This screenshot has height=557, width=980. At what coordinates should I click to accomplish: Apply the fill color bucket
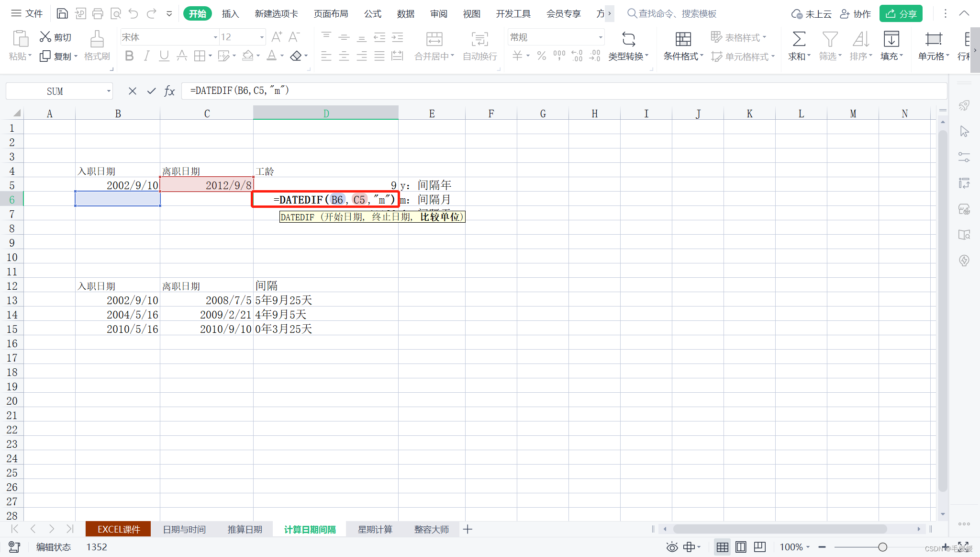pyautogui.click(x=247, y=56)
